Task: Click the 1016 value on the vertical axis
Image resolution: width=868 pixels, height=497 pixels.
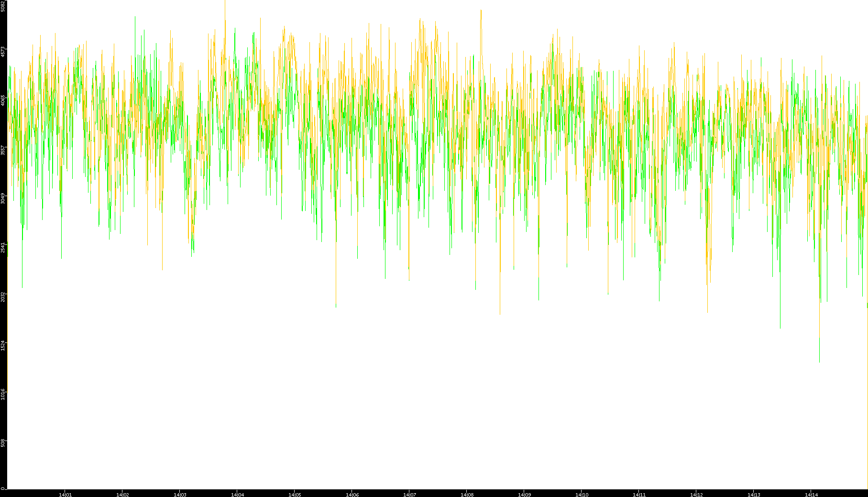Action: pos(3,395)
